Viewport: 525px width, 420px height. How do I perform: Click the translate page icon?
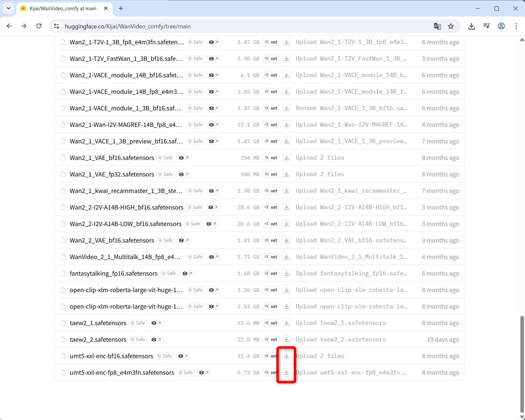pos(437,26)
